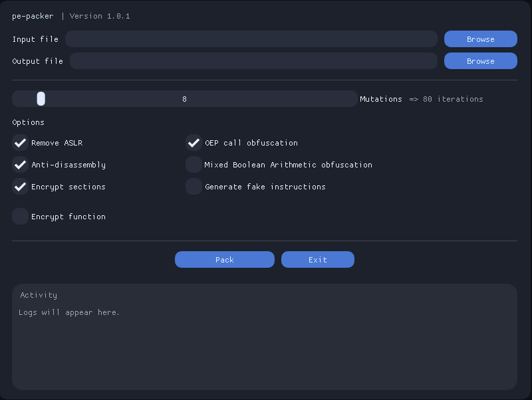Disable the Remove ASLR checkbox

click(21, 143)
